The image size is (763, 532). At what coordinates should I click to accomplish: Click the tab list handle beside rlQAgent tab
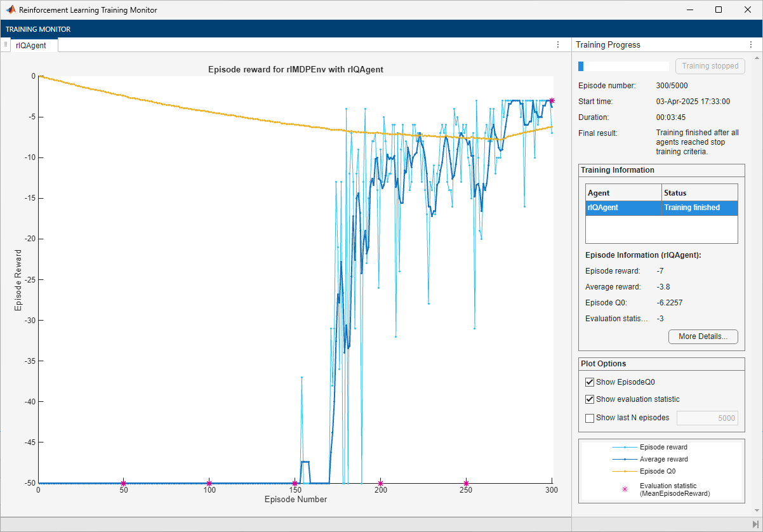[6, 44]
